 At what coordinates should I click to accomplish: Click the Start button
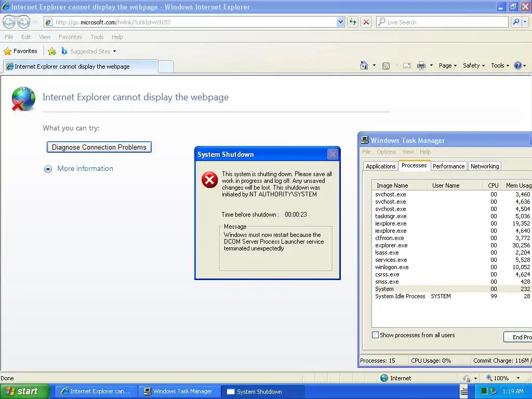[24, 392]
